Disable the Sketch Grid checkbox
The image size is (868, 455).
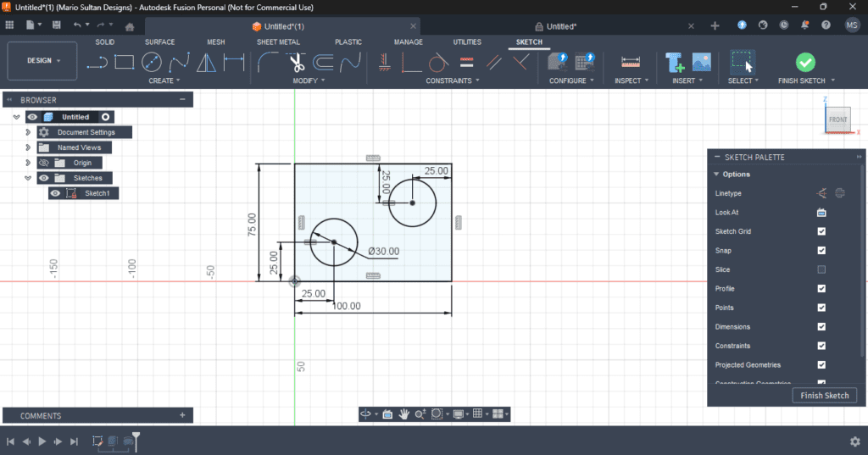coord(821,231)
